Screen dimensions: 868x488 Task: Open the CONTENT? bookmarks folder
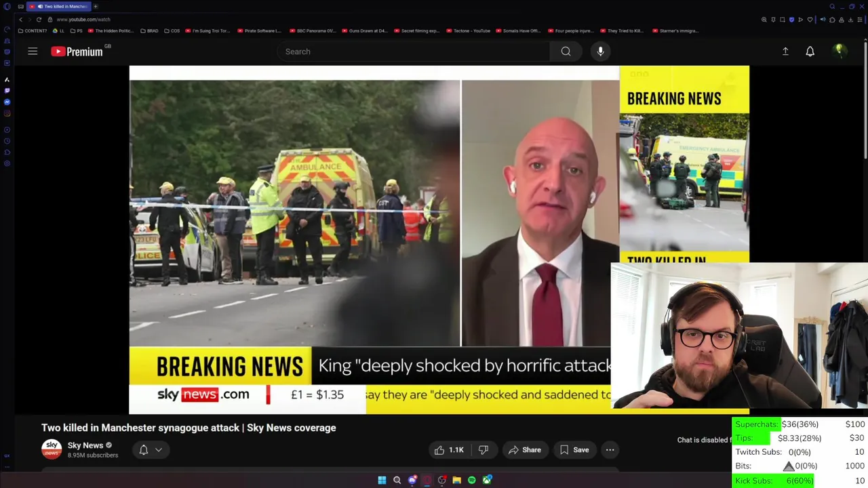click(33, 30)
